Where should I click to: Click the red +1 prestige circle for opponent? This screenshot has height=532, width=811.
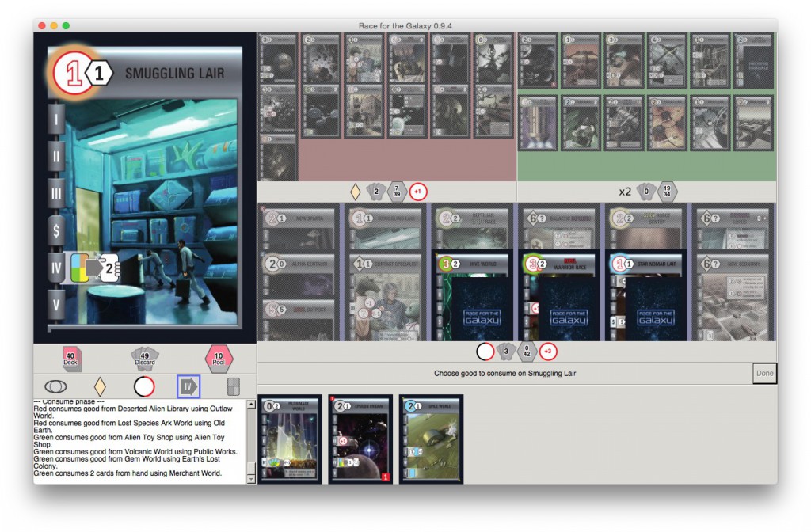point(418,192)
